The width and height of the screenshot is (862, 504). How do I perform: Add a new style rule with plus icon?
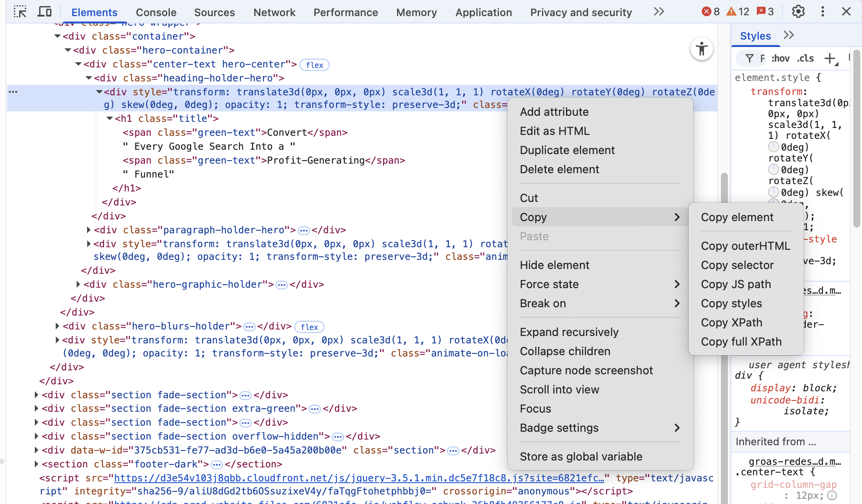[830, 58]
